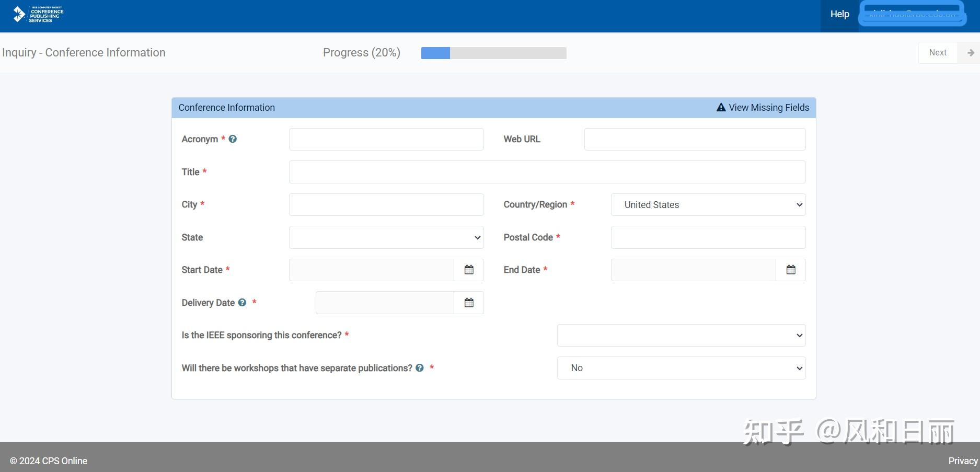Screen dimensions: 980x472
Task: Open the End Date calendar picker icon
Action: (791, 270)
